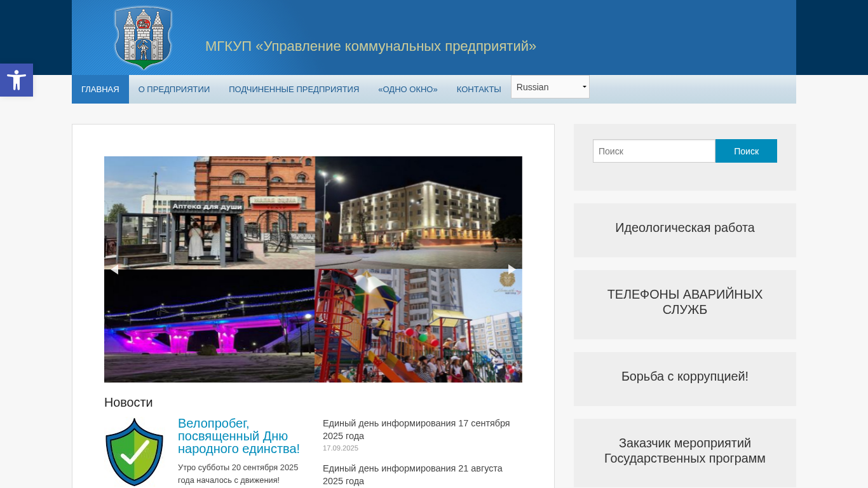Advance to the next slide in the slider
The height and width of the screenshot is (488, 868).
(x=512, y=269)
